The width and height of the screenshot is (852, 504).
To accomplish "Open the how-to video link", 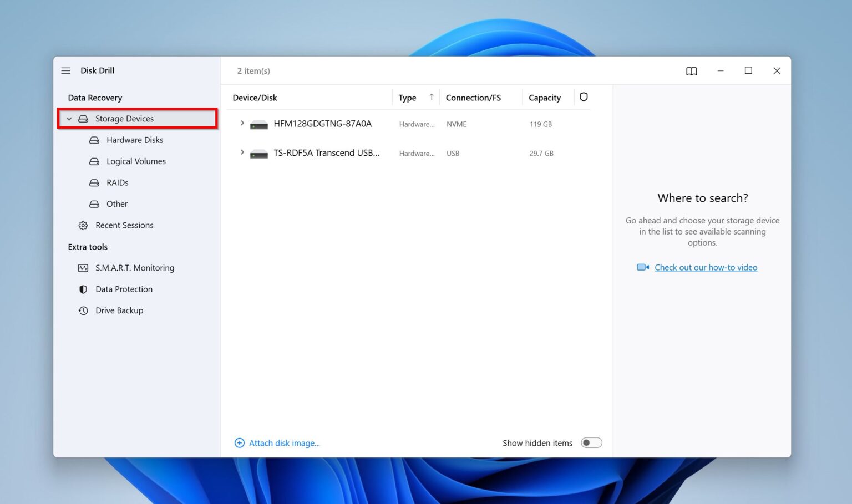I will coord(706,267).
